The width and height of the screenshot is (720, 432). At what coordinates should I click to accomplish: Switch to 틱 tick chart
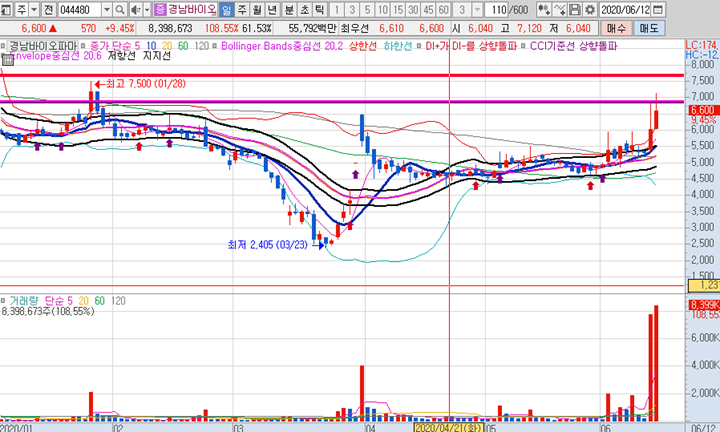coord(320,9)
